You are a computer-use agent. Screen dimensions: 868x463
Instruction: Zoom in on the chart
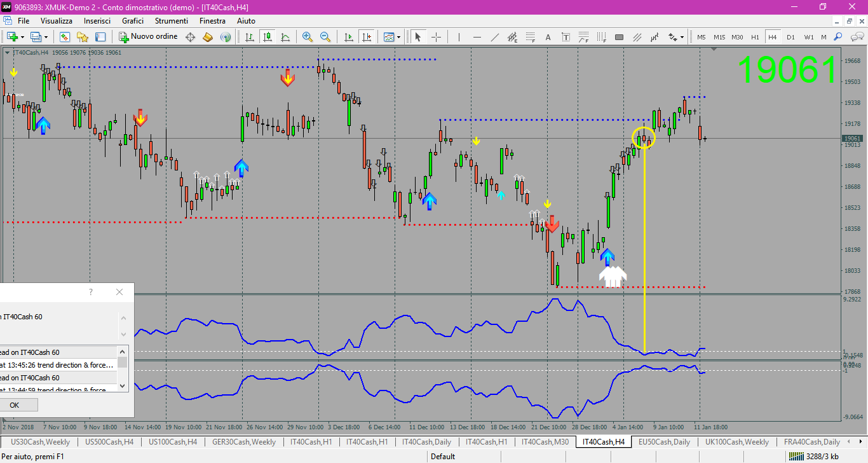tap(308, 37)
